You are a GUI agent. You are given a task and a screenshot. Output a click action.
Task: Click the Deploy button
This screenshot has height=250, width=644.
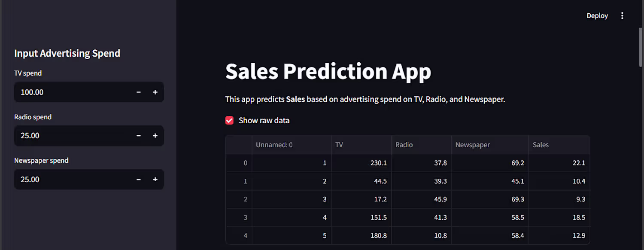(597, 15)
